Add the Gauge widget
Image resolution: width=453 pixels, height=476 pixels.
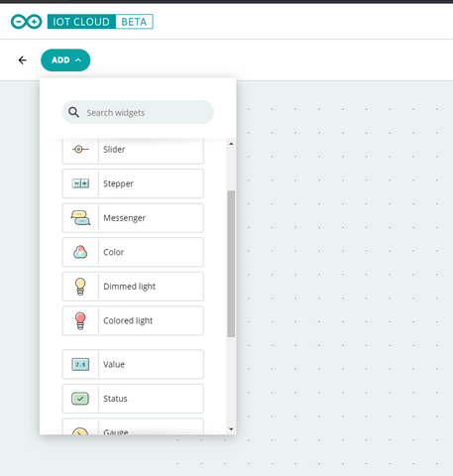tap(133, 426)
